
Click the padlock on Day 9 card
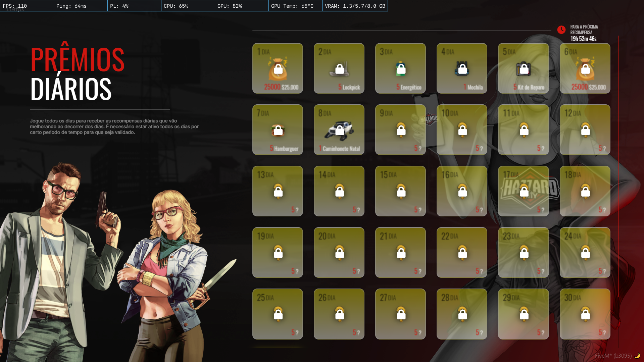tap(401, 130)
